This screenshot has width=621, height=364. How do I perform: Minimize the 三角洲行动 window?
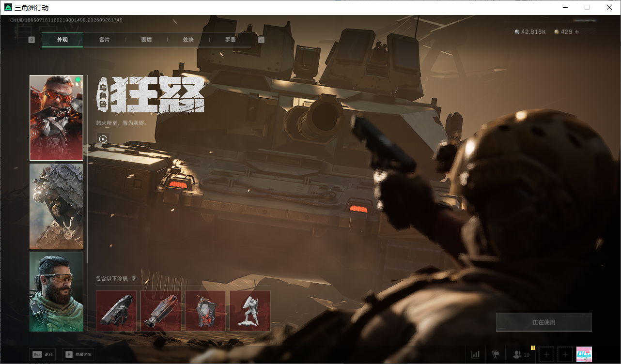(x=565, y=8)
